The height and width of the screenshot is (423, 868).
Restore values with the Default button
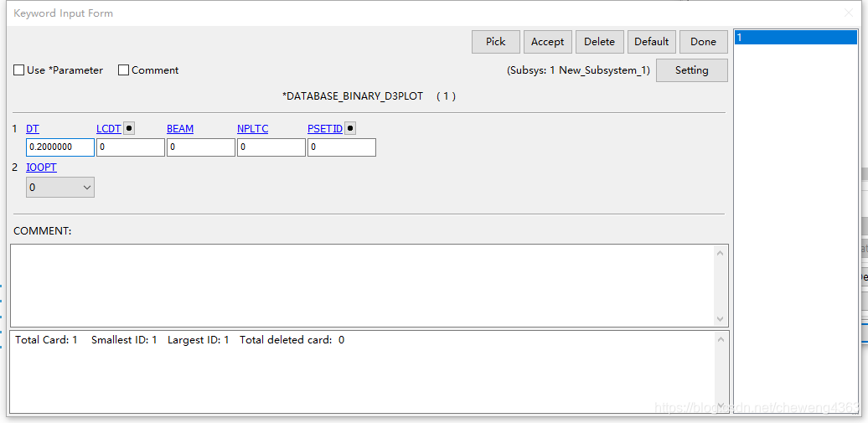coord(652,42)
